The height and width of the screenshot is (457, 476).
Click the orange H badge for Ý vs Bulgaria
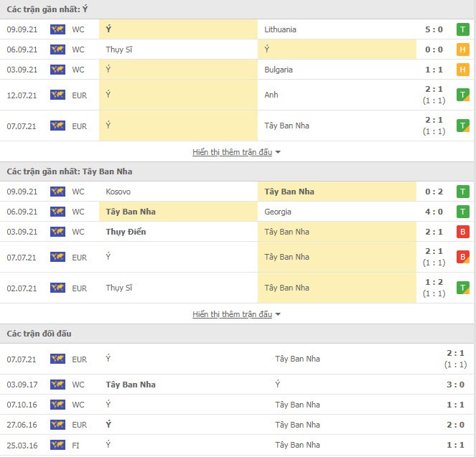coord(462,70)
